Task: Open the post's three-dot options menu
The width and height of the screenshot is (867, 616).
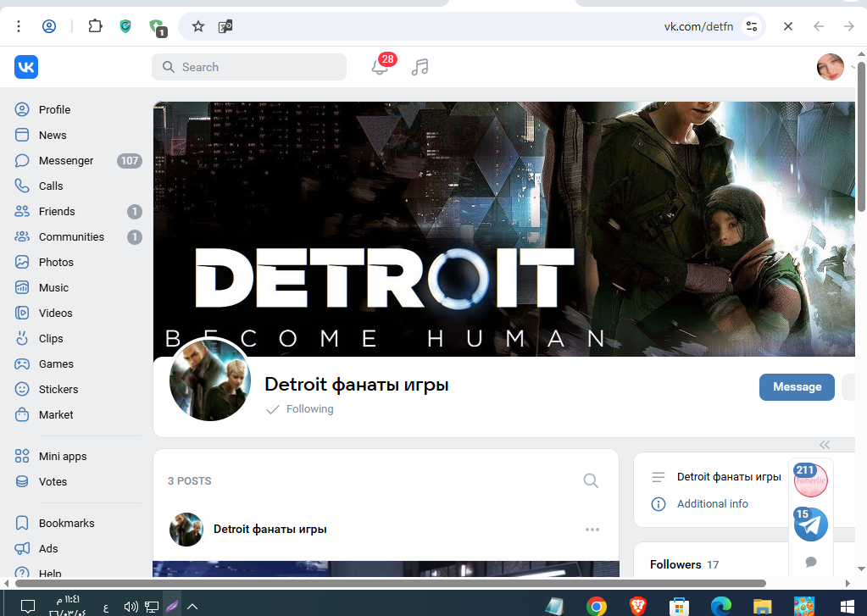Action: (592, 530)
